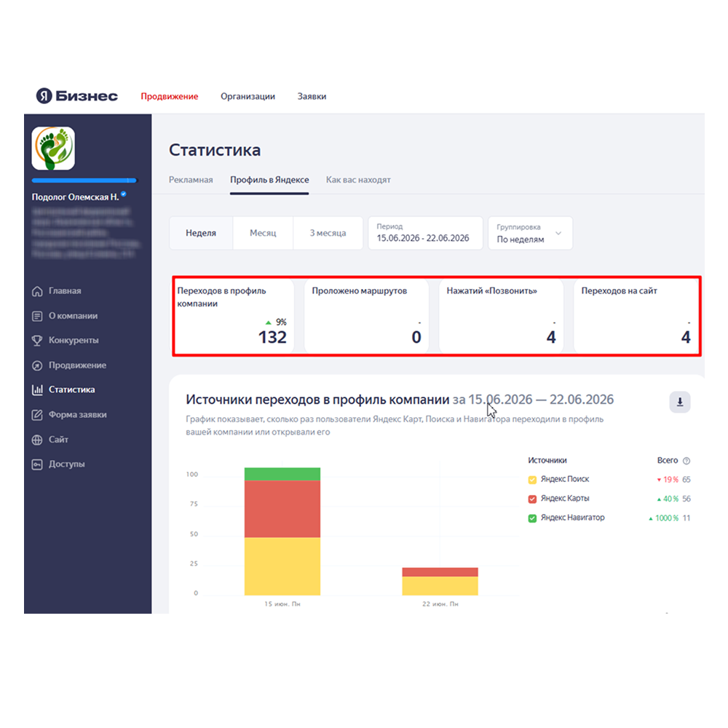Click the Проложено маршрутов card
Image resolution: width=728 pixels, height=728 pixels.
[366, 316]
